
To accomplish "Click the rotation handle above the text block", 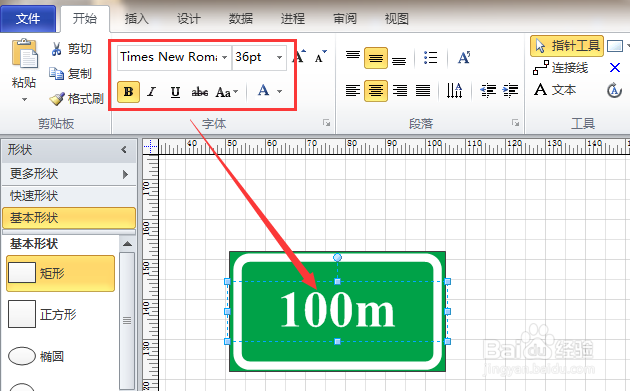I will coord(338,257).
